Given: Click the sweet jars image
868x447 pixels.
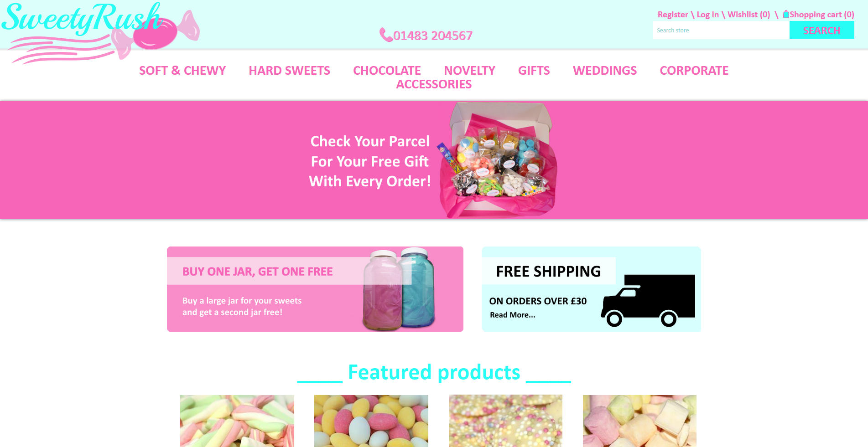Looking at the screenshot, I should coord(399,289).
